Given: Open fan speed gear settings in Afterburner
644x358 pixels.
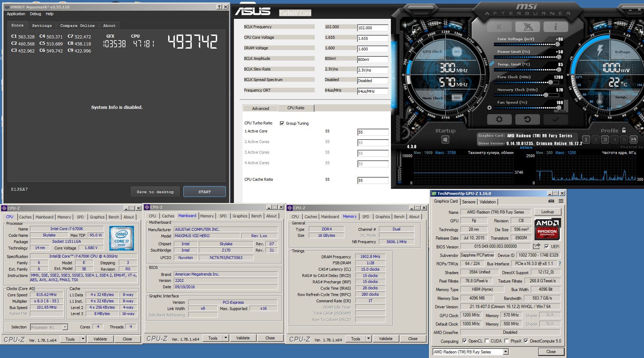Looking at the screenshot, I should pyautogui.click(x=489, y=108).
